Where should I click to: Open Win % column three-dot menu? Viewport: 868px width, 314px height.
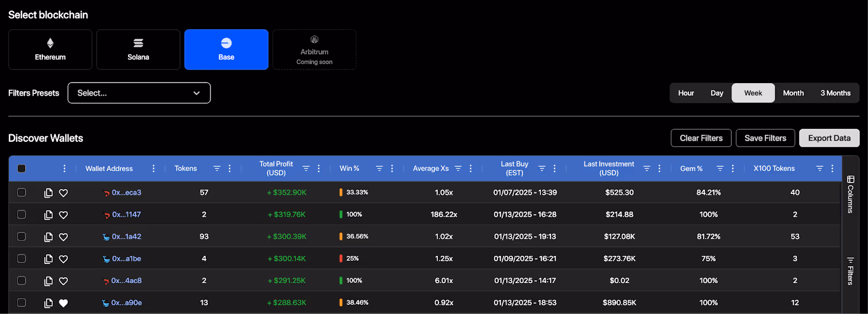(392, 168)
